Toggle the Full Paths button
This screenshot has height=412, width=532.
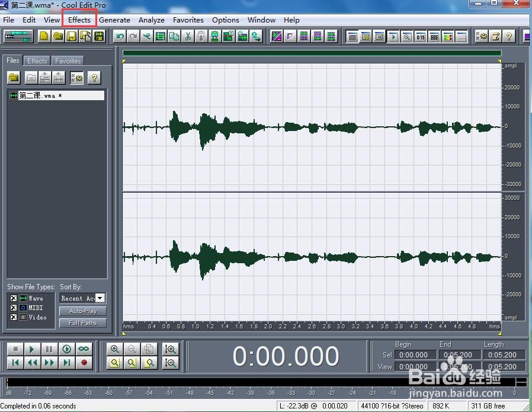point(83,322)
